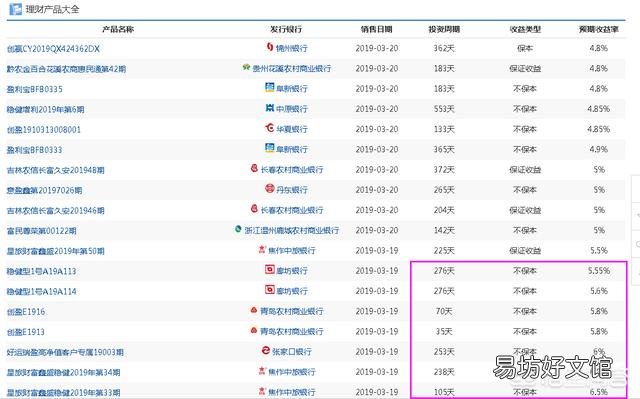The image size is (640, 399).
Task: Open 星旅财富鑫盛2019年第50期 product
Action: pos(56,251)
